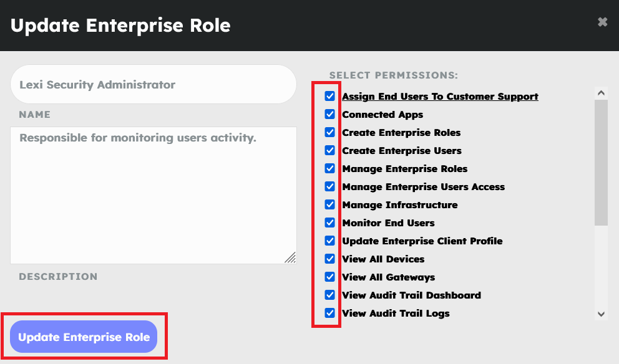Click the permissions list scroll up arrow
The image size is (619, 364).
tap(601, 93)
